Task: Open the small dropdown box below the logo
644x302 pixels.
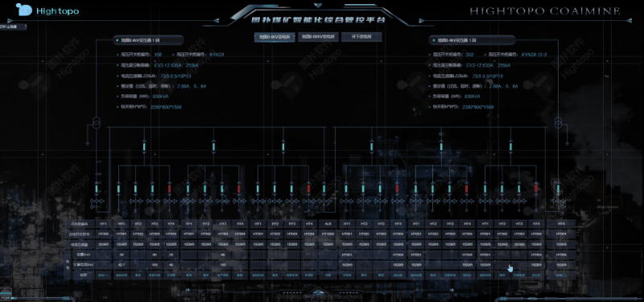Action: click(x=13, y=27)
